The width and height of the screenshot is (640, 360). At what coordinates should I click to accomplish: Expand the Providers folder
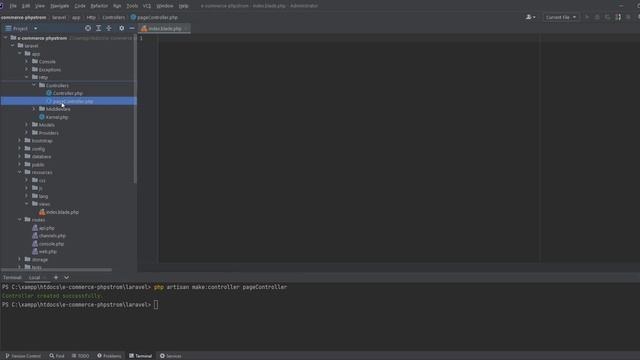click(27, 133)
